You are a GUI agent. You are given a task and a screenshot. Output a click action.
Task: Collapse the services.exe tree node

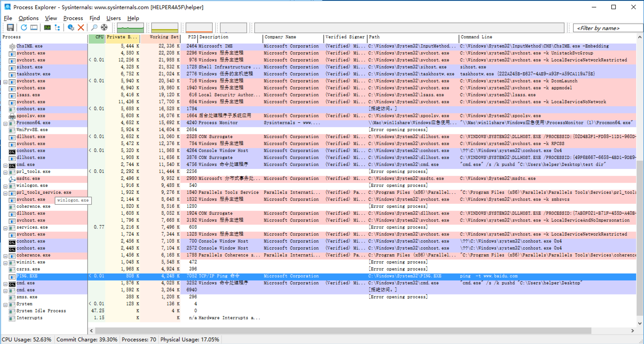coord(5,228)
